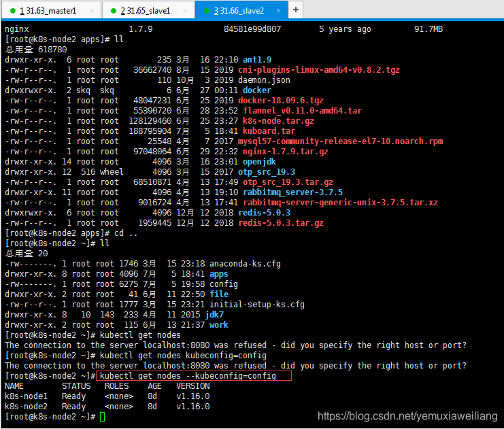This screenshot has width=504, height=429.
Task: Click the k8s-node2 node name in table
Action: tap(26, 407)
